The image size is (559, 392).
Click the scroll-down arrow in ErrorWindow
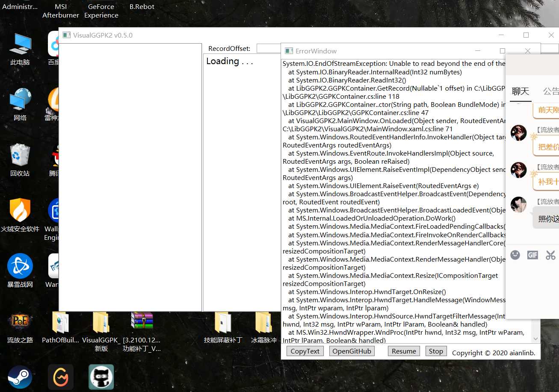(535, 339)
